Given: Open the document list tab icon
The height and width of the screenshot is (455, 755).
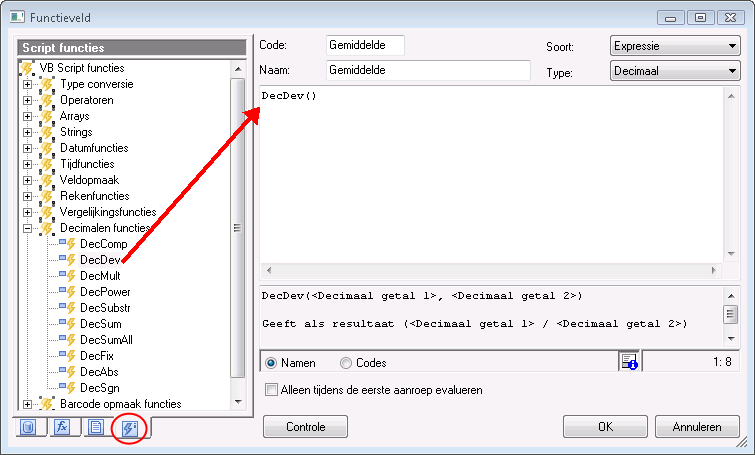Looking at the screenshot, I should point(96,427).
